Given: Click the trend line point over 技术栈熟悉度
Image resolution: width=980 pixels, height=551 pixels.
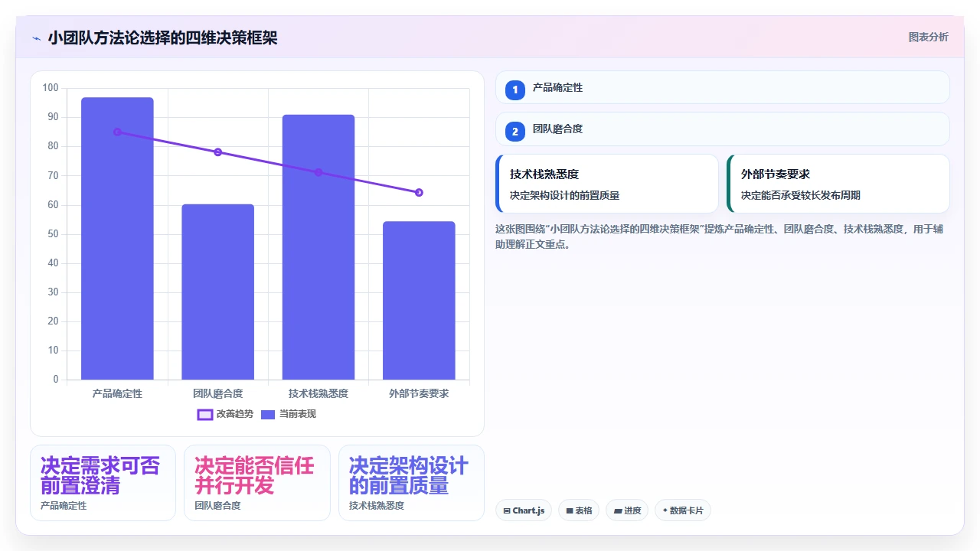Looking at the screenshot, I should (318, 172).
